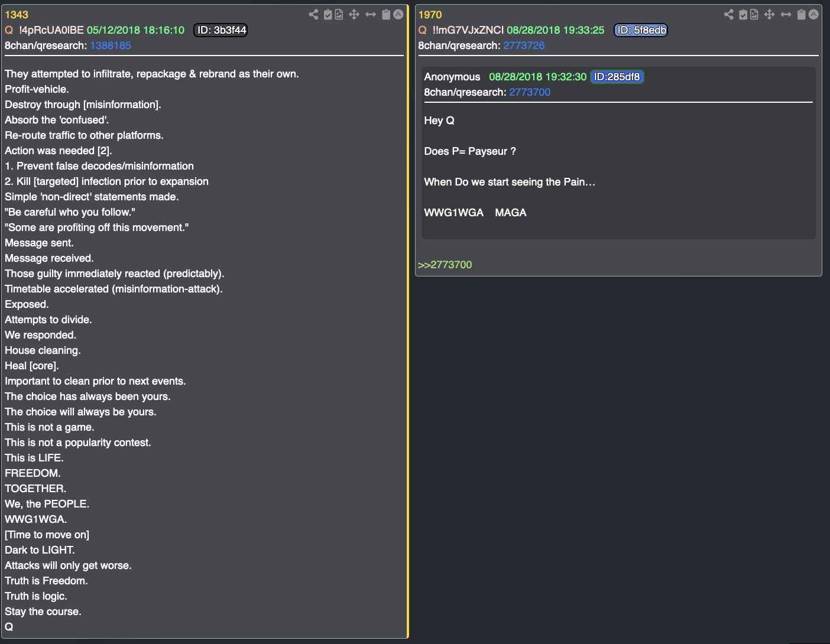830x644 pixels.
Task: Click the Anonymous author name
Action: coord(452,77)
